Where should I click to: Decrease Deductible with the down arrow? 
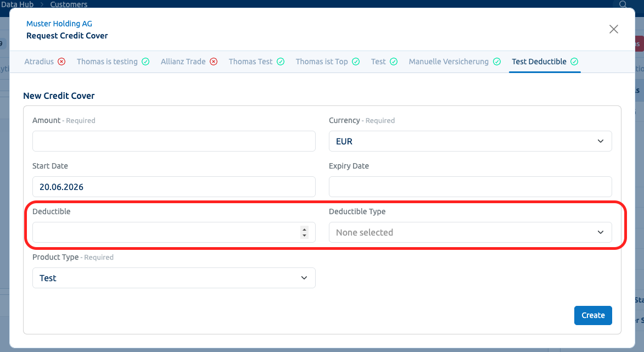click(x=304, y=236)
